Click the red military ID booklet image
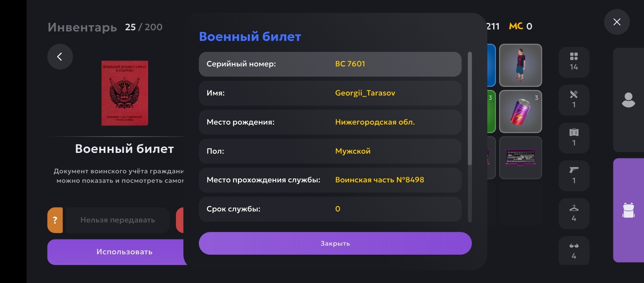The image size is (644, 283). click(124, 93)
